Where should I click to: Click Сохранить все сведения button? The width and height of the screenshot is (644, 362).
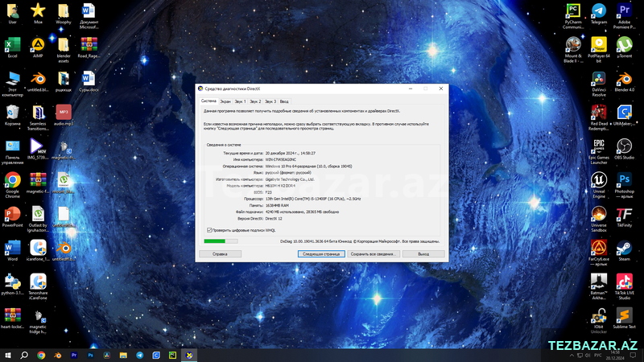pyautogui.click(x=374, y=254)
